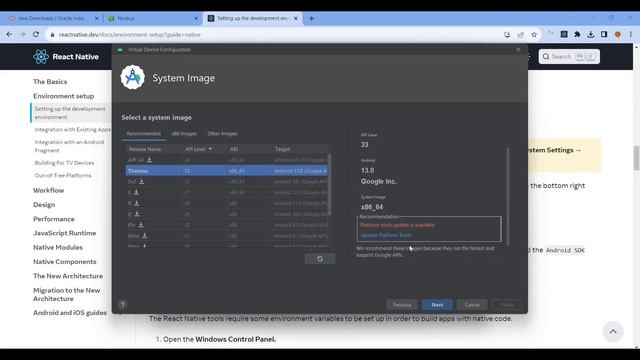Download the API 34 system image
Viewport: 640px width, 360px height.
point(149,160)
